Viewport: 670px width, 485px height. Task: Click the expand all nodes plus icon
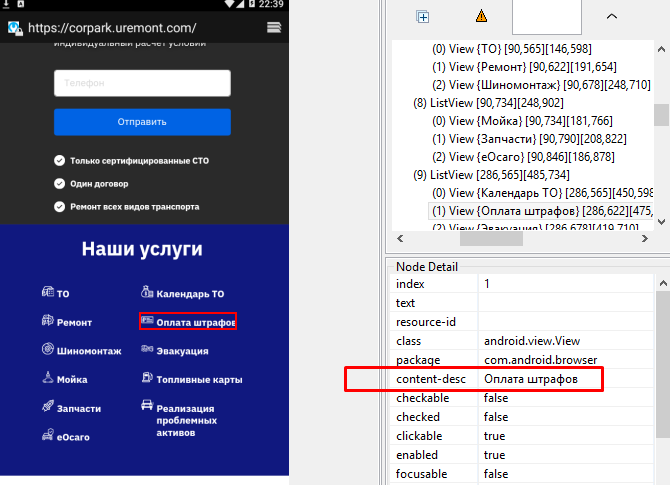click(x=423, y=17)
